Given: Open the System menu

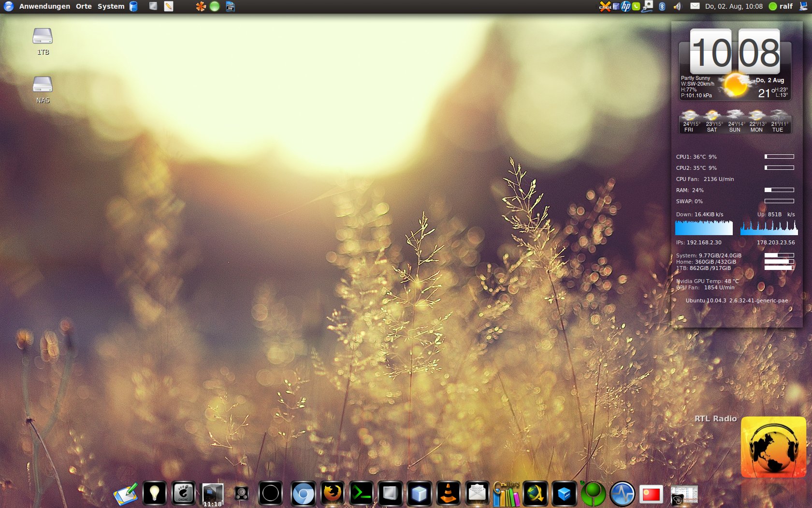Looking at the screenshot, I should [111, 6].
